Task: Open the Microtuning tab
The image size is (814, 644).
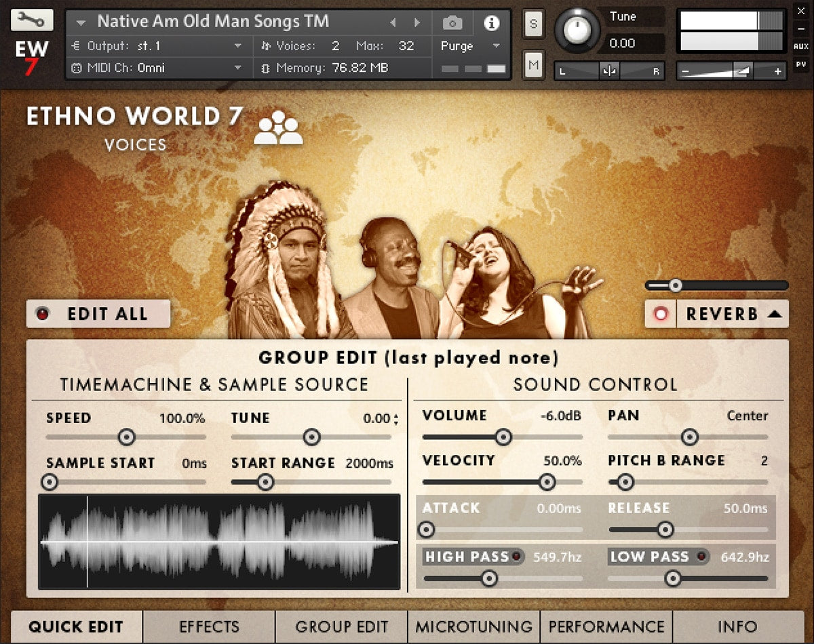Action: coord(474,626)
